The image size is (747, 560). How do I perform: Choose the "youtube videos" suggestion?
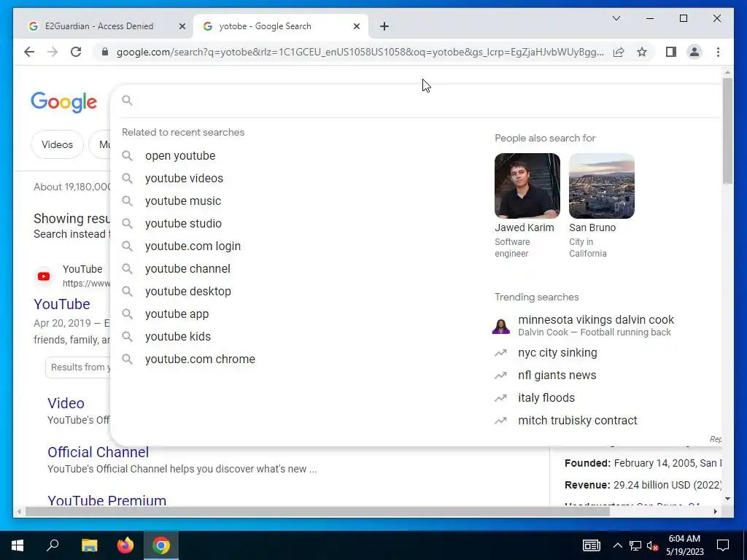tap(184, 178)
